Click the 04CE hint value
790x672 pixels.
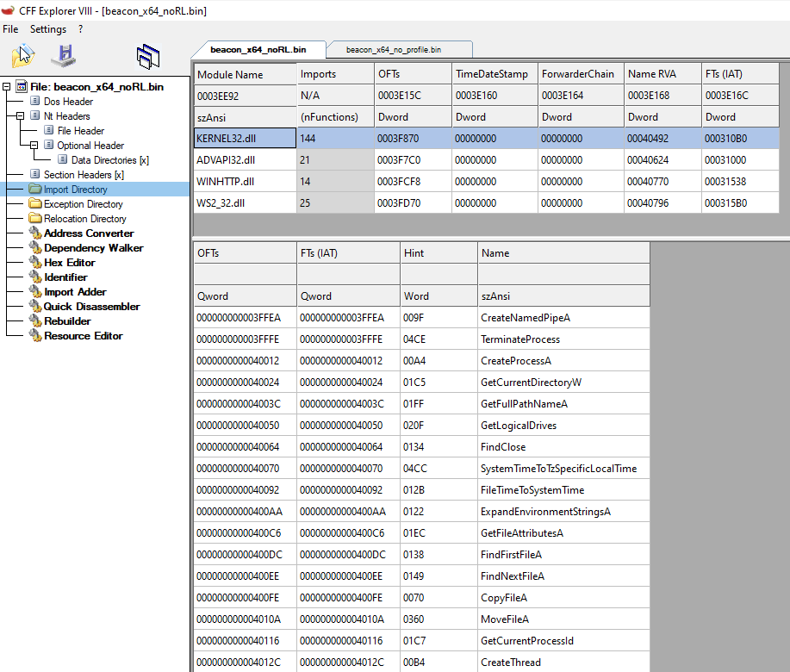414,339
